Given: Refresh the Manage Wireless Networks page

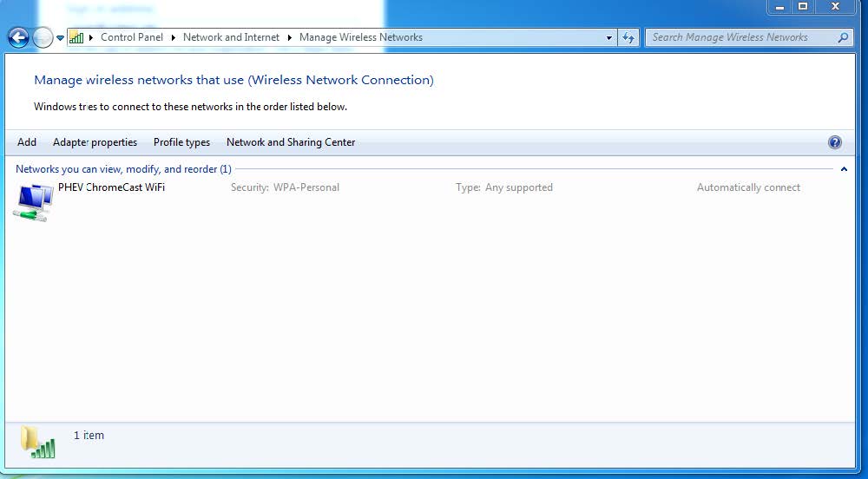Looking at the screenshot, I should 628,37.
